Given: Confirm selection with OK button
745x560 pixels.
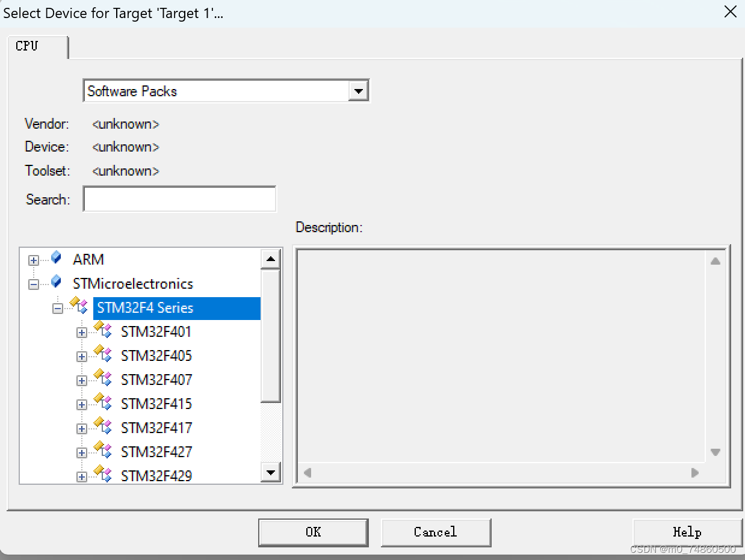Looking at the screenshot, I should [x=313, y=532].
